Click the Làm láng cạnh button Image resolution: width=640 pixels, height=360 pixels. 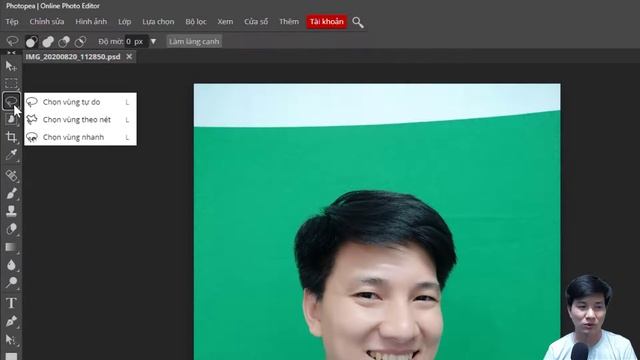pyautogui.click(x=194, y=41)
